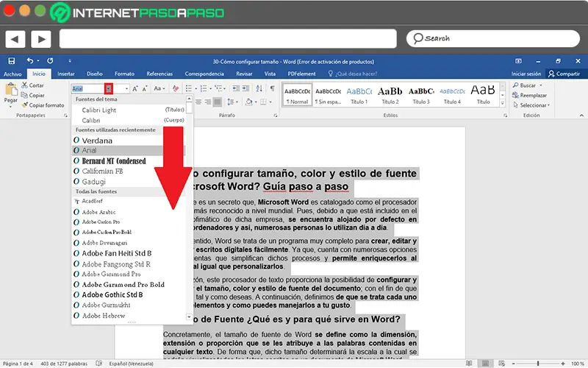Open the Buscar find tool
Image resolution: width=588 pixels, height=368 pixels.
point(528,85)
